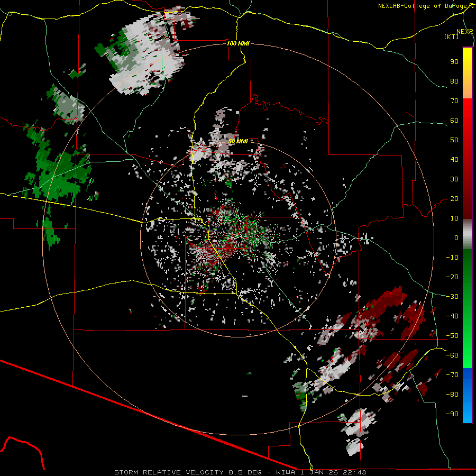Click the [KT] units label

(x=451, y=36)
